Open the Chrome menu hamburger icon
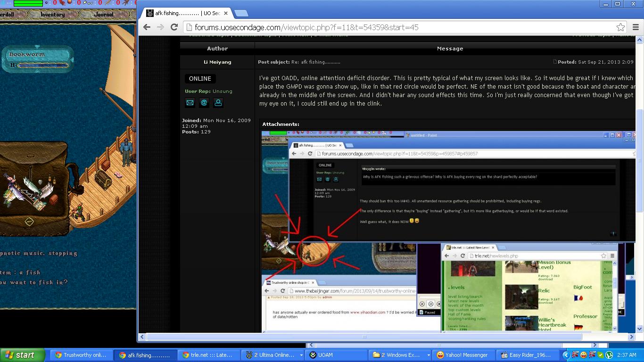 pos(636,27)
